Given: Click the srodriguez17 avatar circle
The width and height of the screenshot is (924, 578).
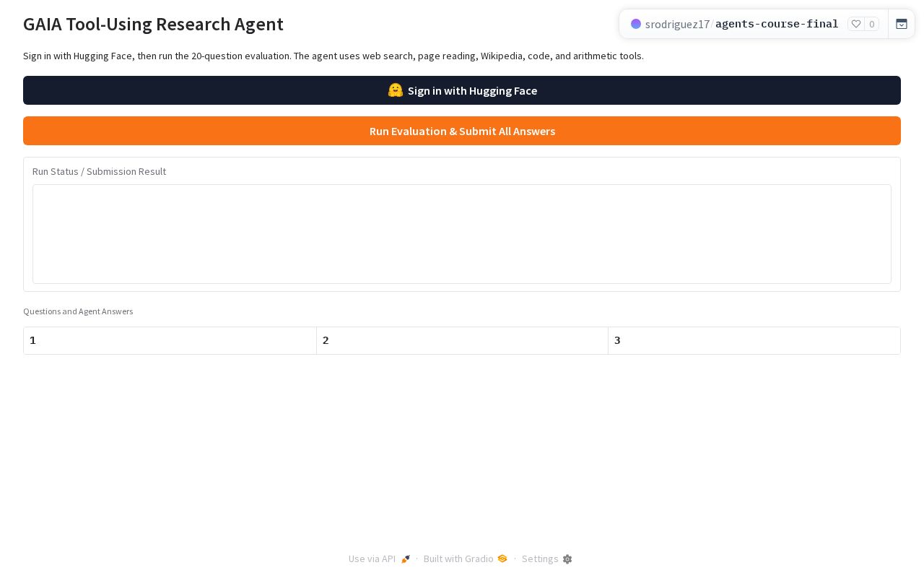Looking at the screenshot, I should click(636, 24).
